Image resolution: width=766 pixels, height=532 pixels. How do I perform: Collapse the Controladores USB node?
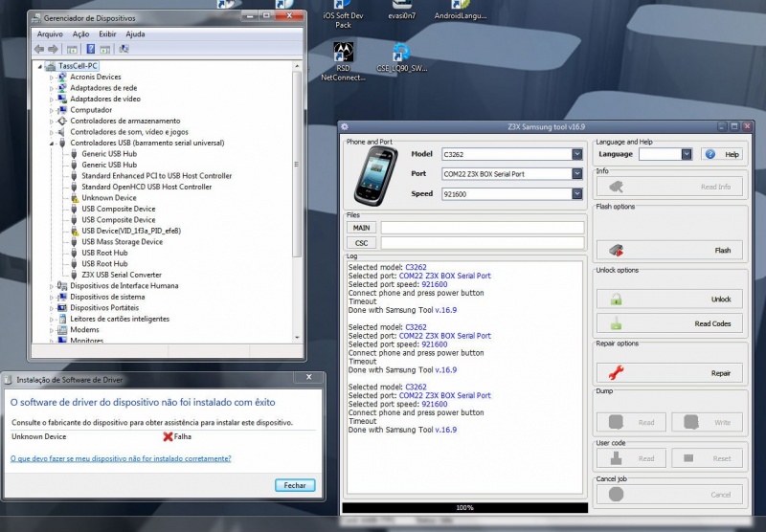click(52, 144)
